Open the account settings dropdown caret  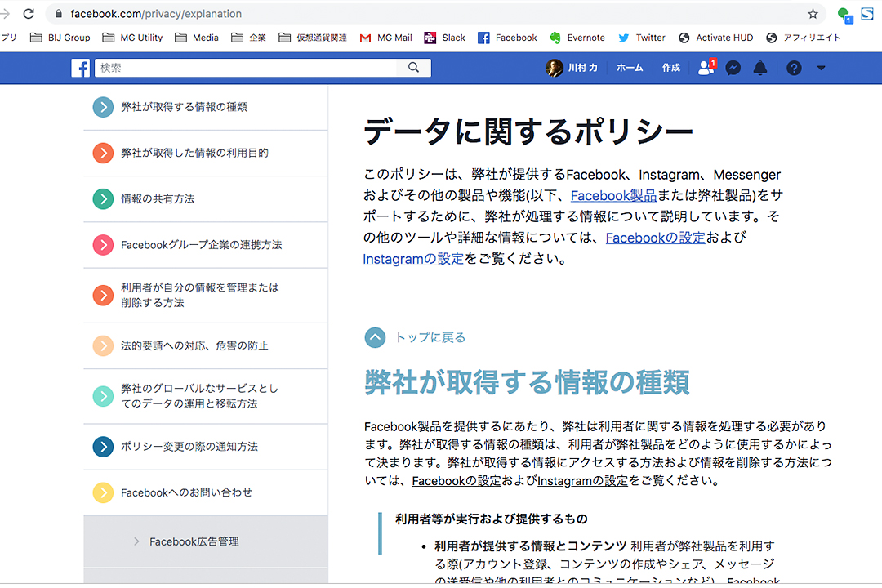tap(821, 68)
